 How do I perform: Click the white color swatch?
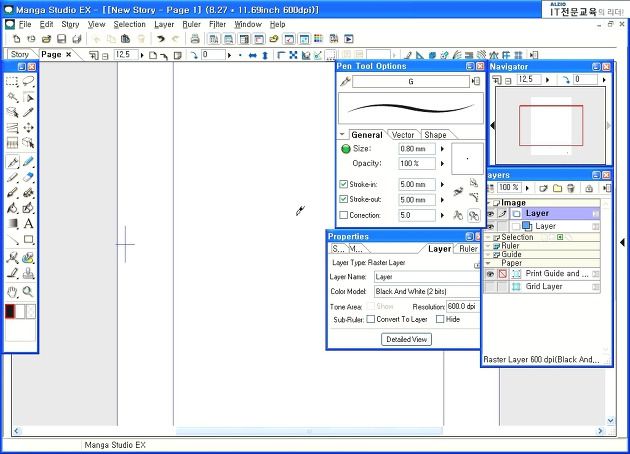coord(20,311)
